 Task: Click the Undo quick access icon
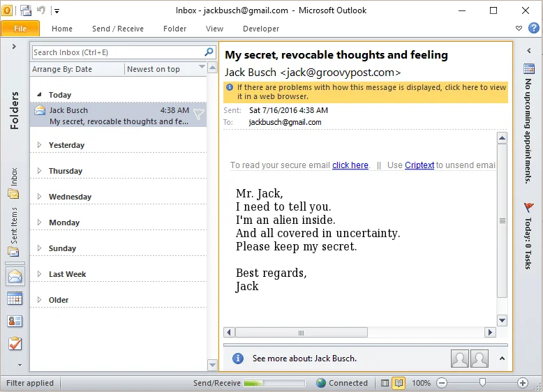[x=41, y=10]
